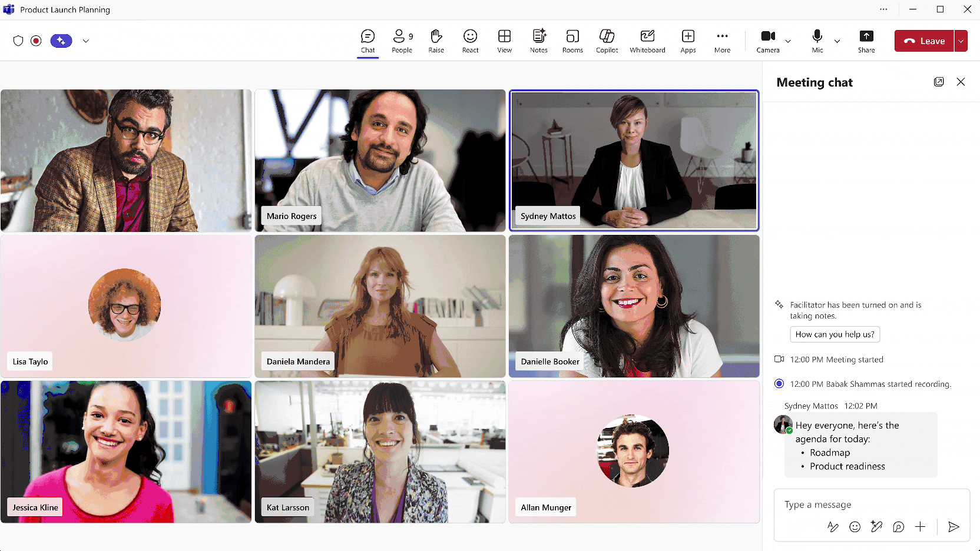
Task: Switch the View layout
Action: [x=504, y=41]
